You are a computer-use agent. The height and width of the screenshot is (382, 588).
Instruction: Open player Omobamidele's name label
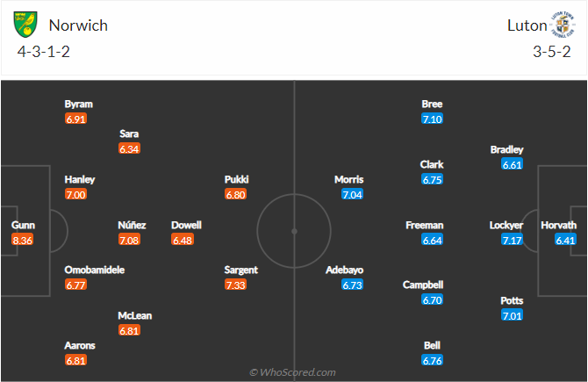pyautogui.click(x=94, y=270)
